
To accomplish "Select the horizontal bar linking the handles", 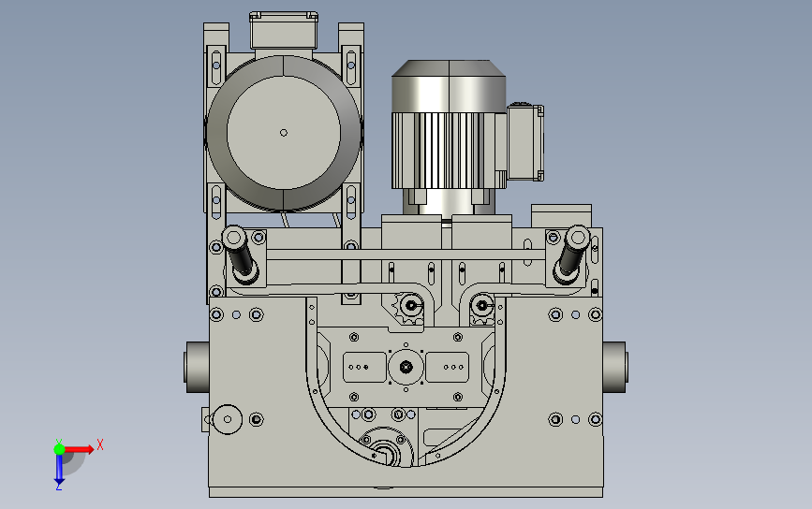I will (406, 254).
